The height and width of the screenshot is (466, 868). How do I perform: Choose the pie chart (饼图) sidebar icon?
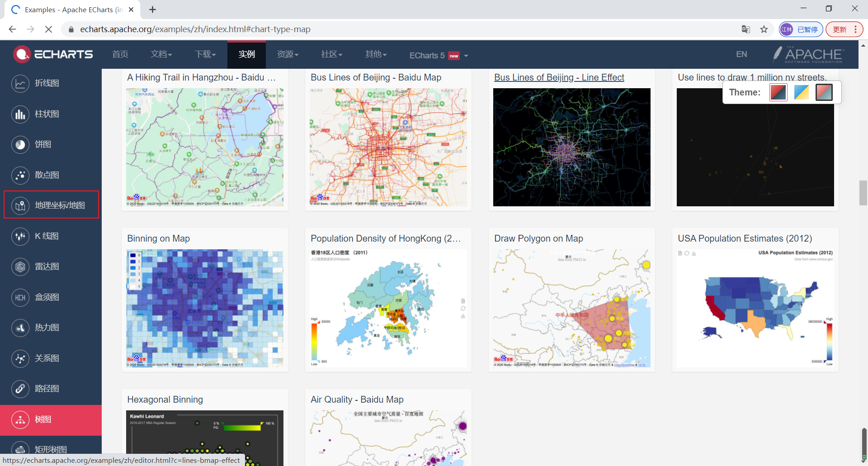click(x=20, y=144)
